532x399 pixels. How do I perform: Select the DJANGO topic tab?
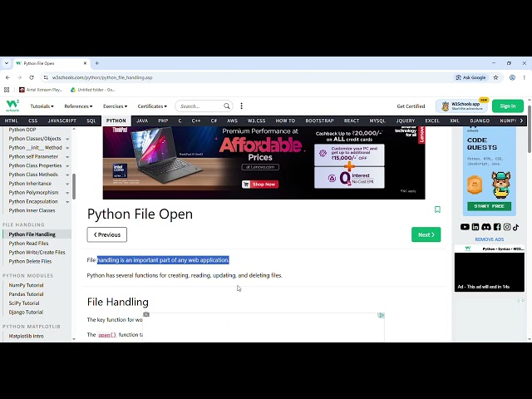click(x=480, y=121)
